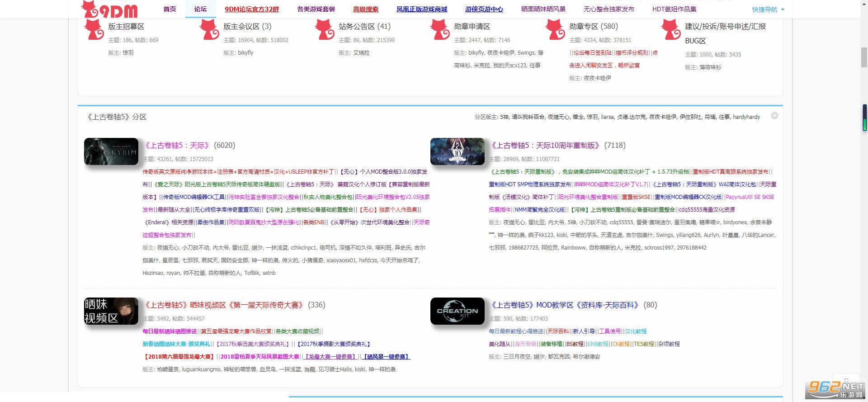Open HDT氢姐作品集 in the nav bar

675,9
